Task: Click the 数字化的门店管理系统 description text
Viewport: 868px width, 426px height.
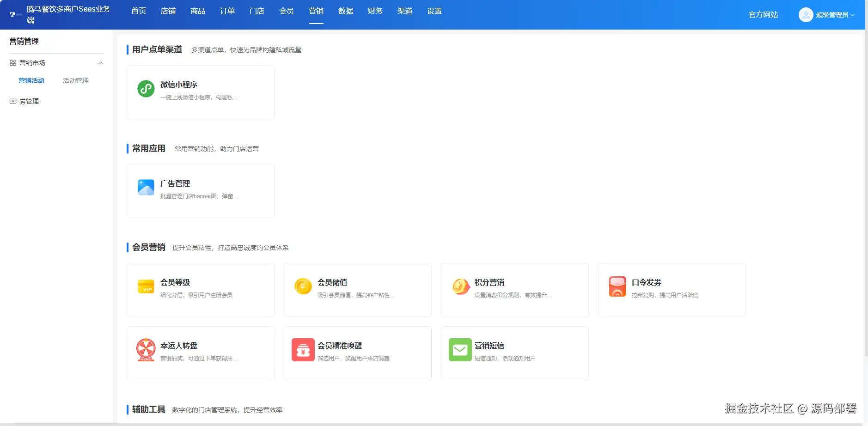Action: point(227,410)
